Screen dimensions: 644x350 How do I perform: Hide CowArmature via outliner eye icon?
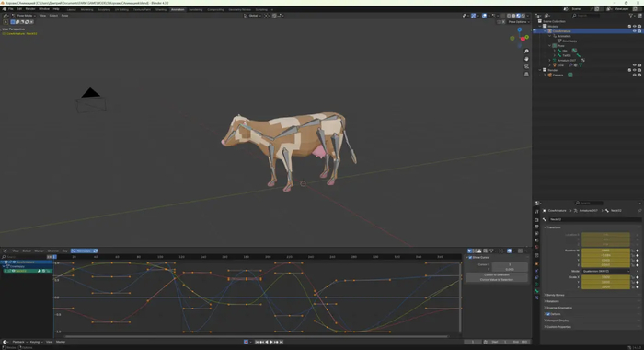[634, 31]
